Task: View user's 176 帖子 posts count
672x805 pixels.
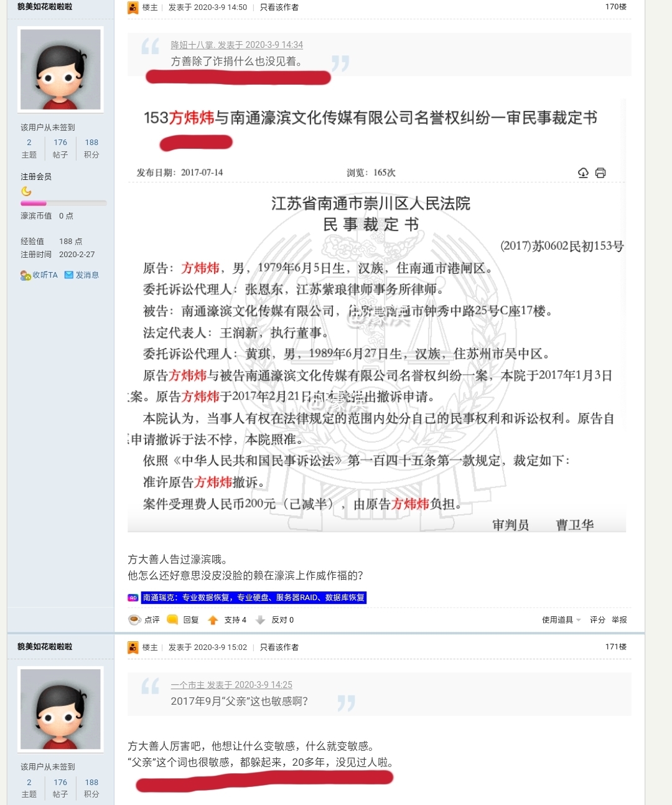Action: (x=60, y=148)
